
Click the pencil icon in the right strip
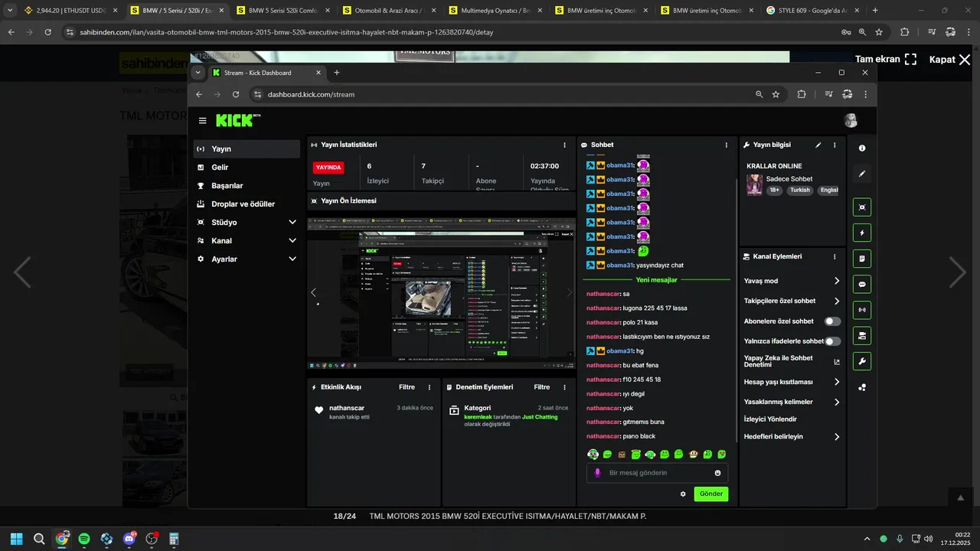point(862,174)
